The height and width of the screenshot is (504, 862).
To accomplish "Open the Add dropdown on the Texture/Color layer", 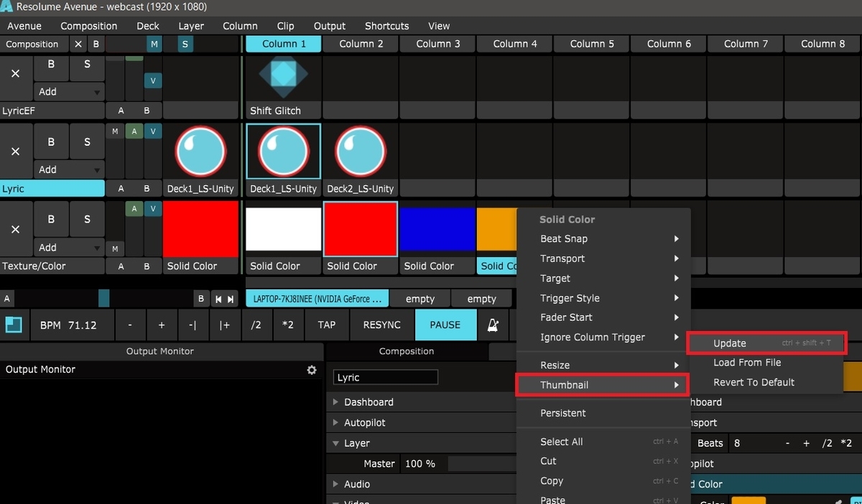I will [69, 247].
